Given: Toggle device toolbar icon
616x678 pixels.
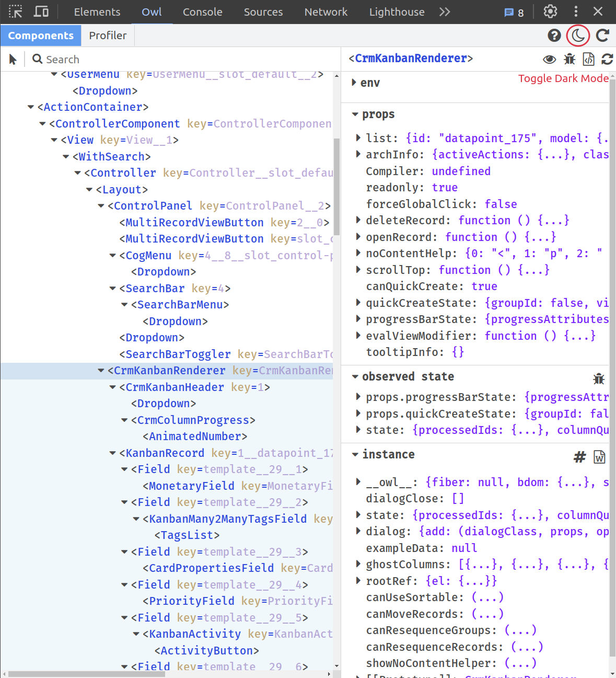Looking at the screenshot, I should [x=41, y=12].
